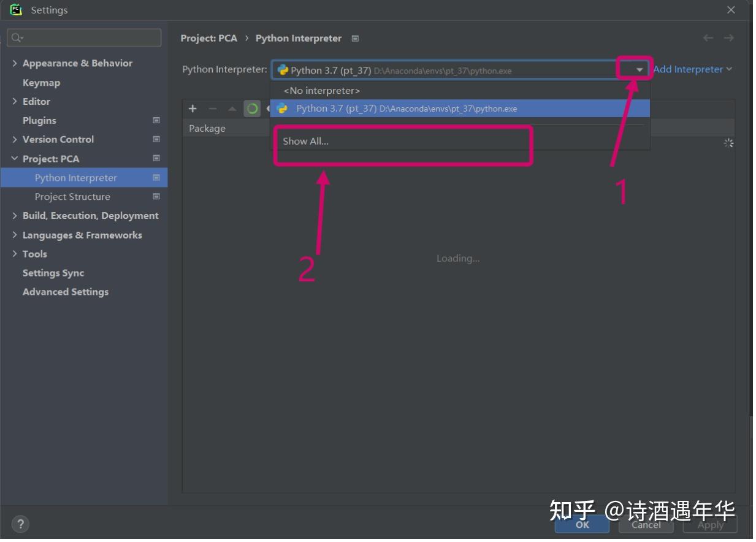756x542 pixels.
Task: Expand Version Control section
Action: tap(15, 139)
